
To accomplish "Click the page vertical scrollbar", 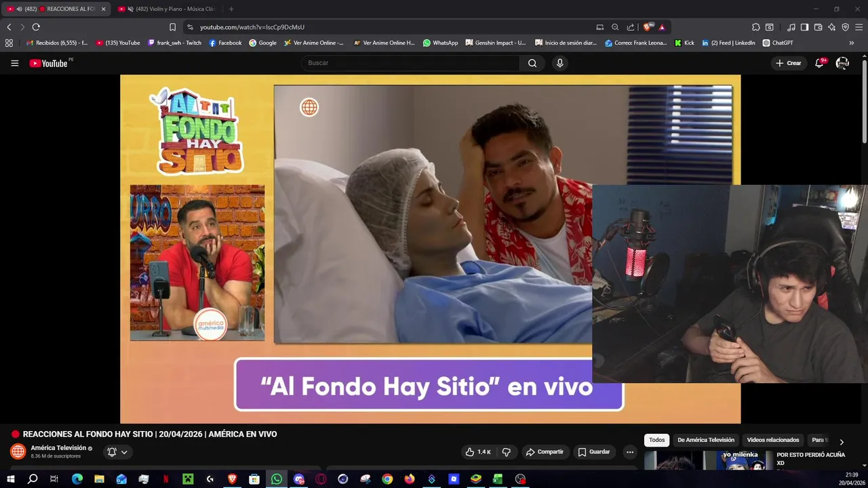I will pos(865,102).
